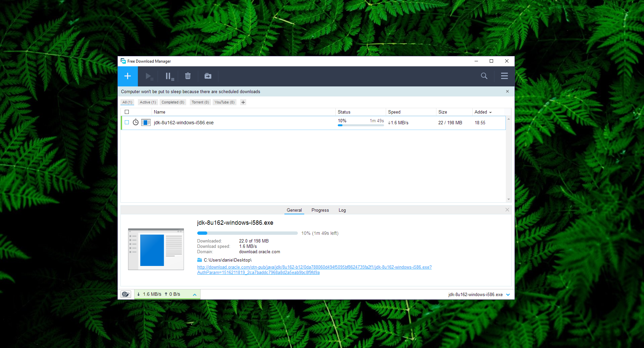
Task: Click the file preview thumbnail
Action: [x=156, y=249]
